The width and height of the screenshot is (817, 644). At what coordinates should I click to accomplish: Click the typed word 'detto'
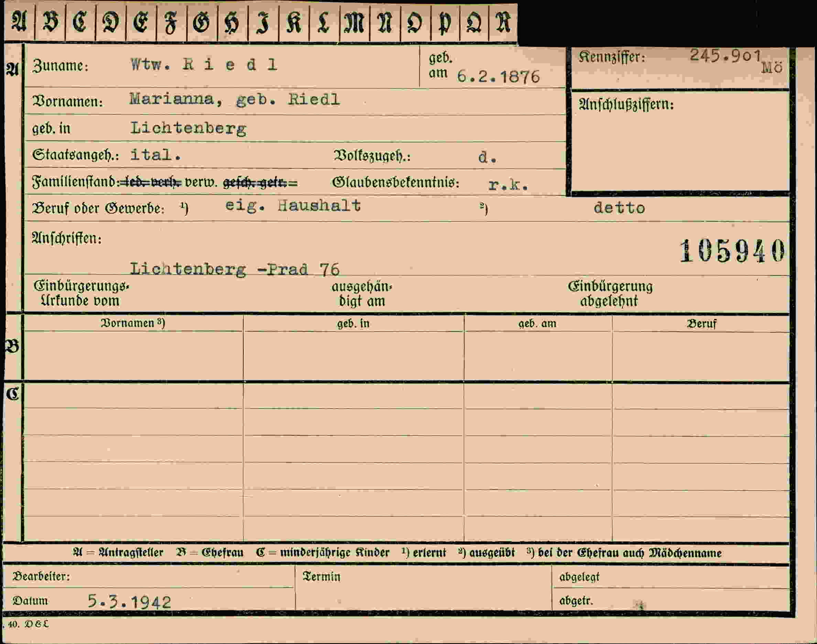[619, 208]
